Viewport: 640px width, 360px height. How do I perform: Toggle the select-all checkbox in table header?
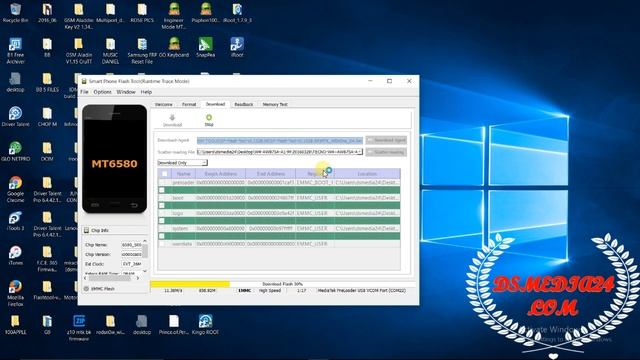pyautogui.click(x=164, y=174)
